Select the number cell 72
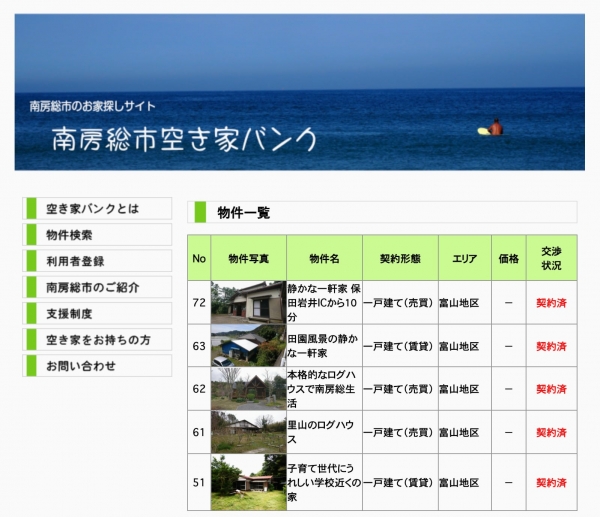Image resolution: width=600 pixels, height=517 pixels. pos(199,303)
